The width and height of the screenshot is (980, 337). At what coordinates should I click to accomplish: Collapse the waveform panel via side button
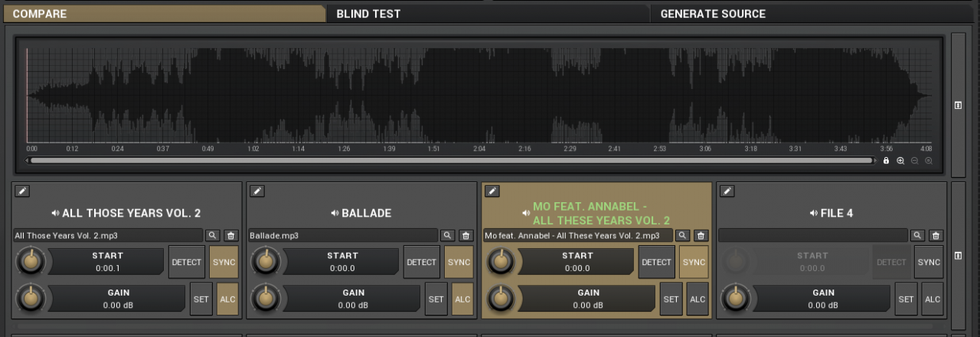[958, 105]
